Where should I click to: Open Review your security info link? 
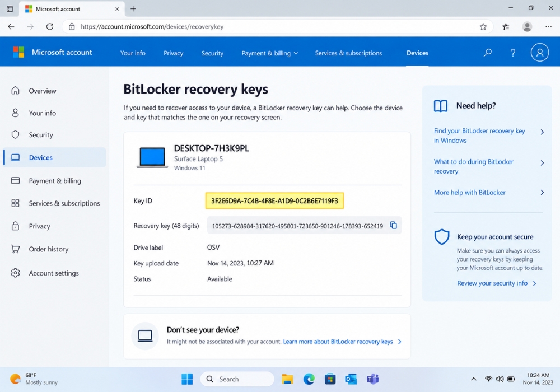[492, 283]
